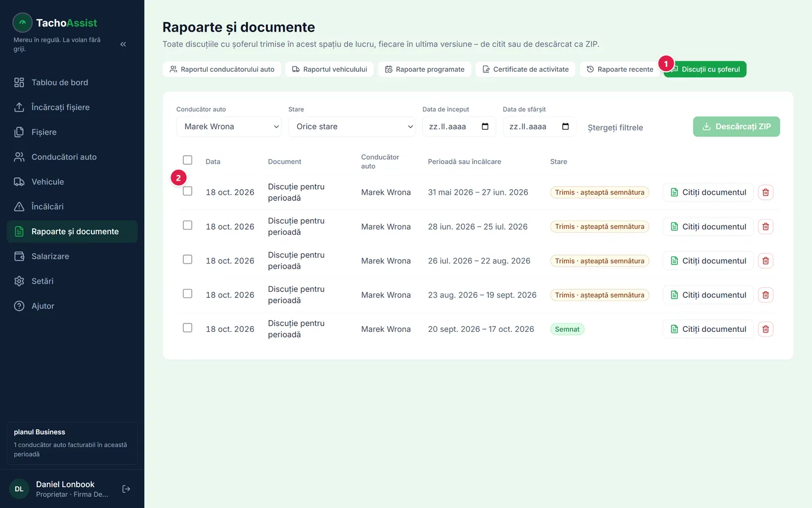Open calendar picker for Data de sfârșit
Viewport: 812px width, 508px height.
tap(566, 126)
